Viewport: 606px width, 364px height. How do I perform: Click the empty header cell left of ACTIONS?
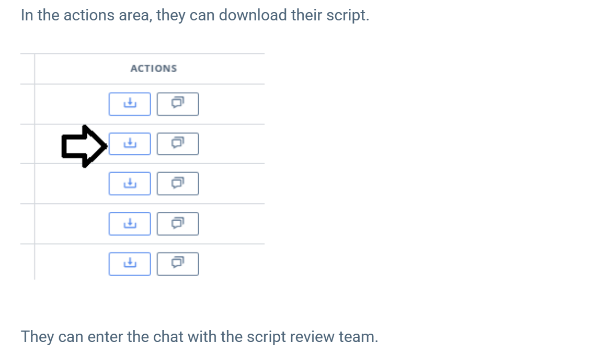[27, 69]
